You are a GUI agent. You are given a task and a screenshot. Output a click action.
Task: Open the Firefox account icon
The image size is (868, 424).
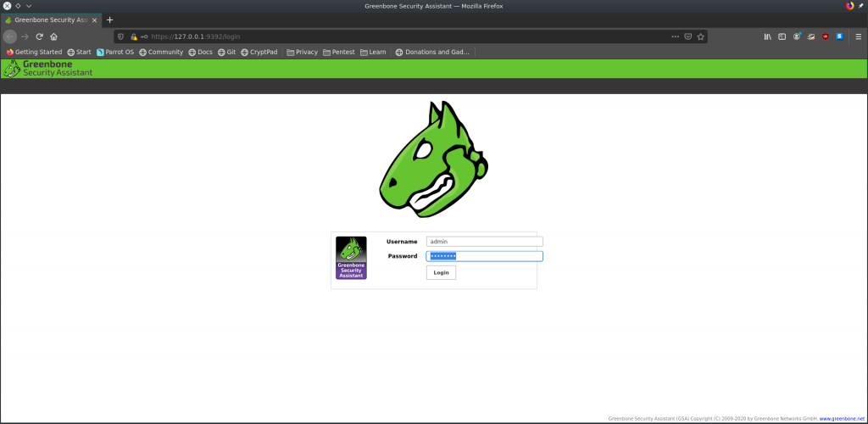(x=797, y=36)
